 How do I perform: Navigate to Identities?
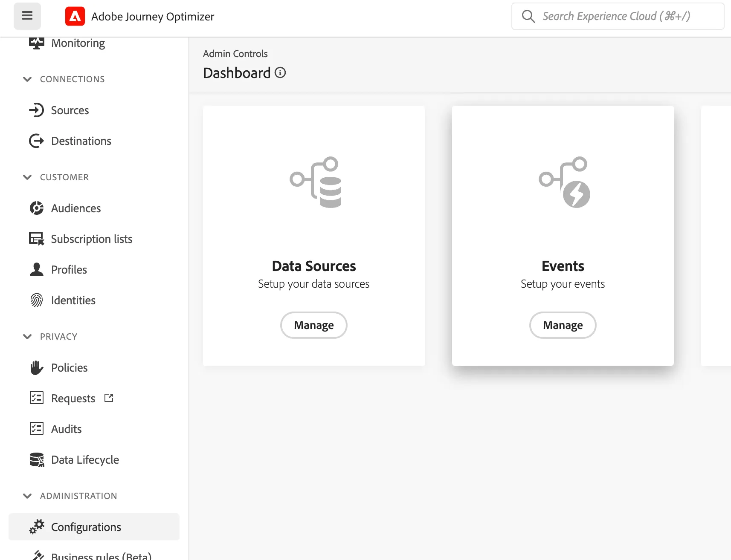73,300
